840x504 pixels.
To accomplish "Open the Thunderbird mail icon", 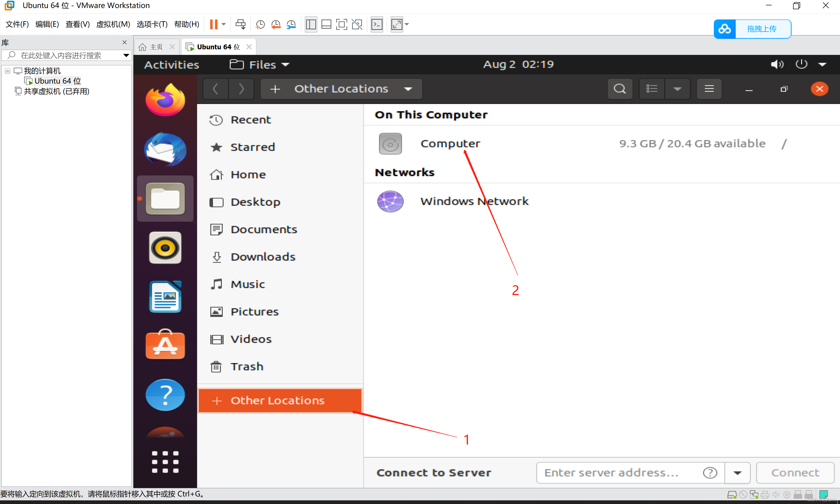I will tap(165, 149).
